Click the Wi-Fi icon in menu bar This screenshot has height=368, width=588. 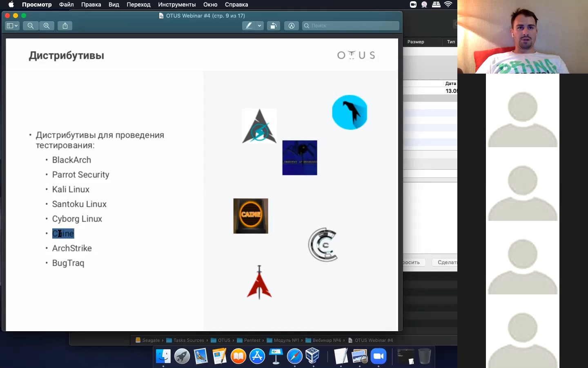pyautogui.click(x=448, y=4)
